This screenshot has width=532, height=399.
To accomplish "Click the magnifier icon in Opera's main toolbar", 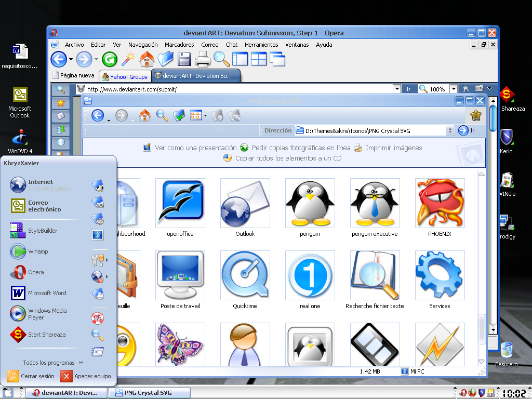I will 221,59.
